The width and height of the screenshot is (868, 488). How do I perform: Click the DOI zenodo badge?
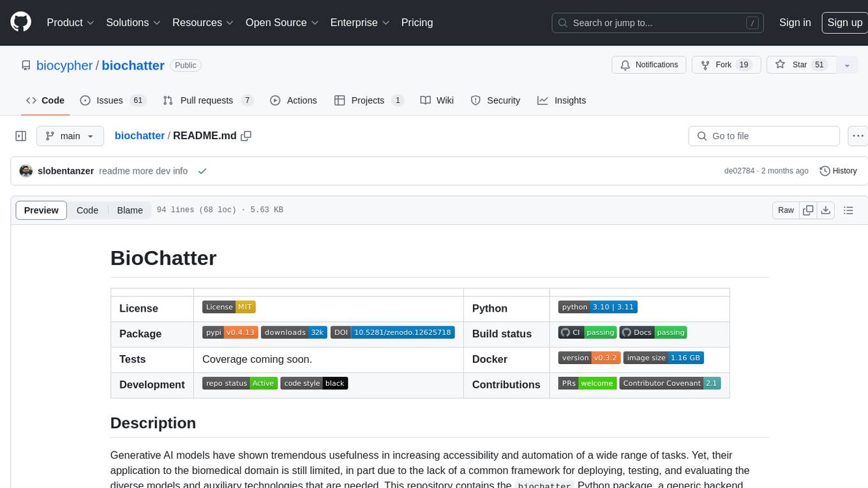393,332
